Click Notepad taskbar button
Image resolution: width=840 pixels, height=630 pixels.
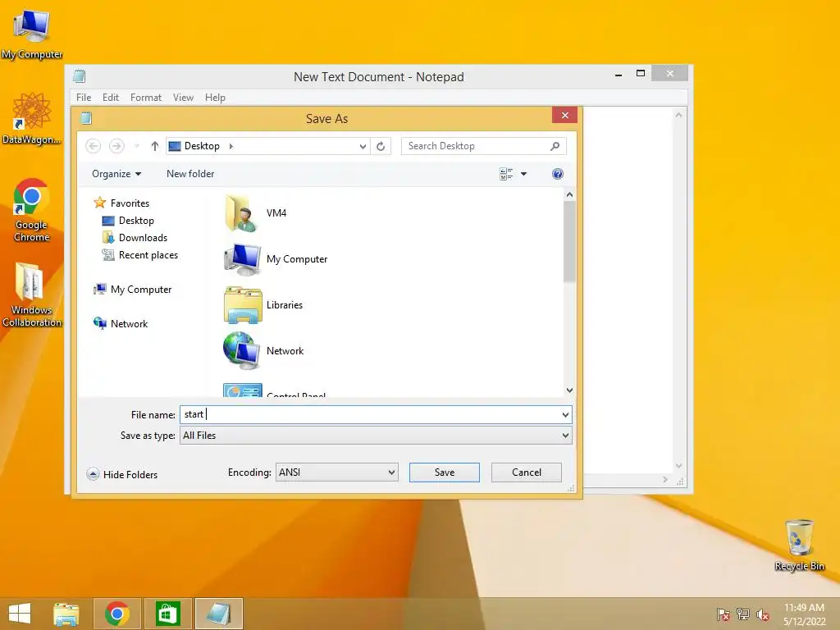click(x=218, y=614)
